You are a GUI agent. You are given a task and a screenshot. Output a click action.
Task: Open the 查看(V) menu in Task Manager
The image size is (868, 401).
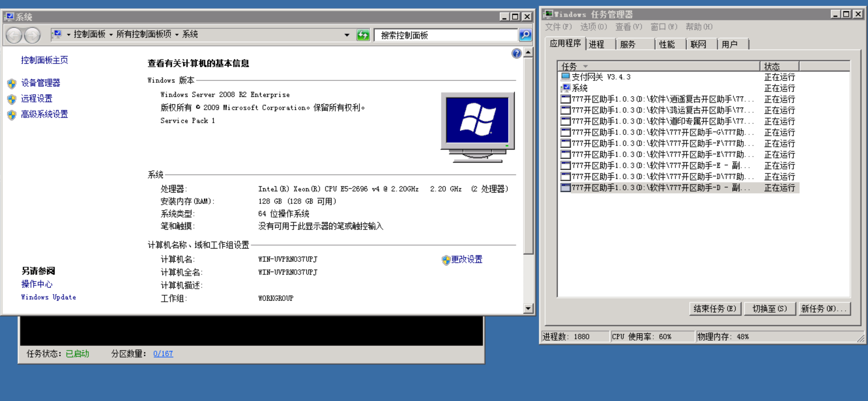tap(629, 27)
